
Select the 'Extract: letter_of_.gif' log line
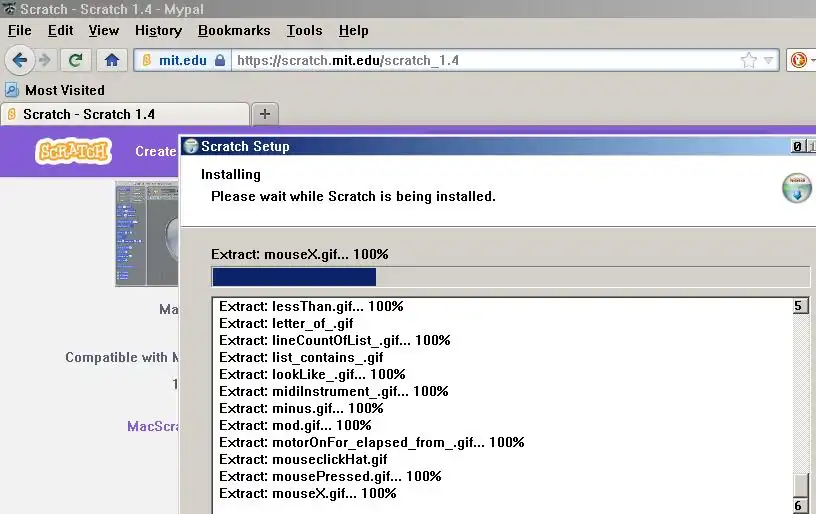coord(286,324)
